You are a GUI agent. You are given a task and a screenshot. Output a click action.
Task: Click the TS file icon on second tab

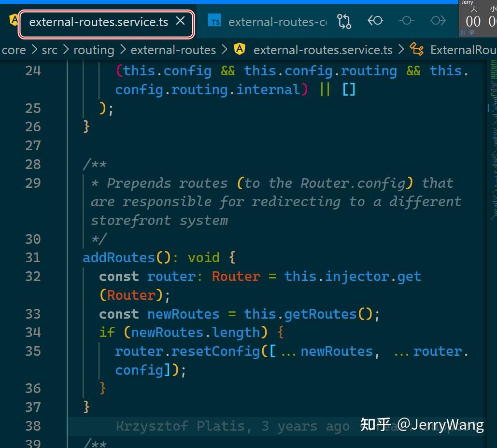[x=214, y=21]
